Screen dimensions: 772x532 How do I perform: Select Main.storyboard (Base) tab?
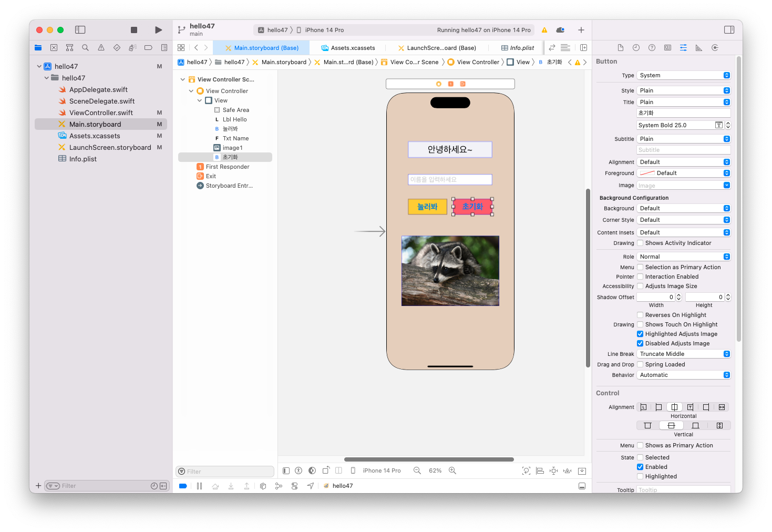[x=262, y=48]
